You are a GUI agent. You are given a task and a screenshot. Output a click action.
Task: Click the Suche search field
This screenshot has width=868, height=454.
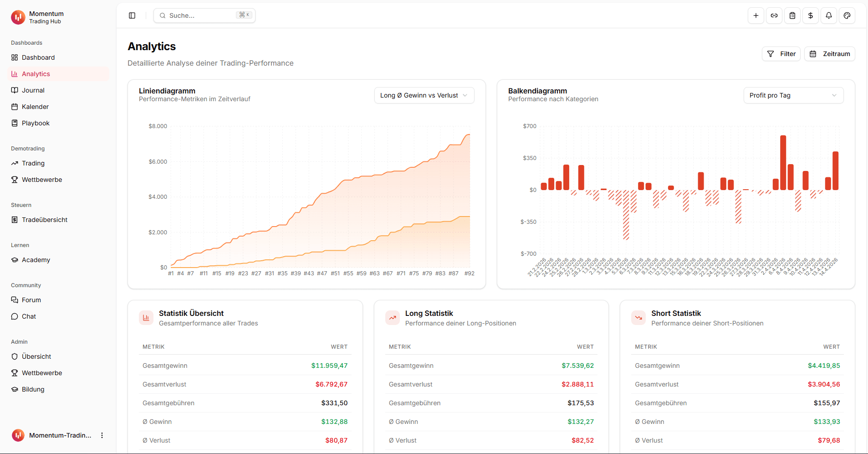[204, 15]
